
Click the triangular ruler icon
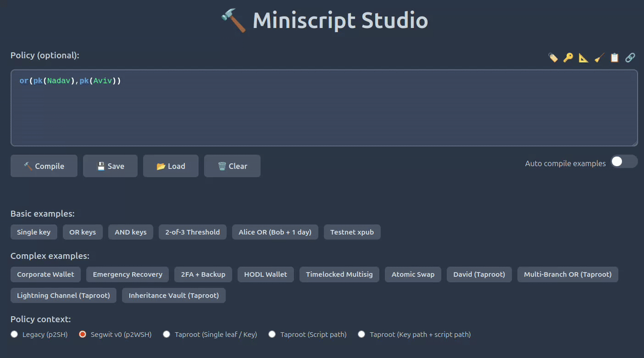click(x=584, y=58)
